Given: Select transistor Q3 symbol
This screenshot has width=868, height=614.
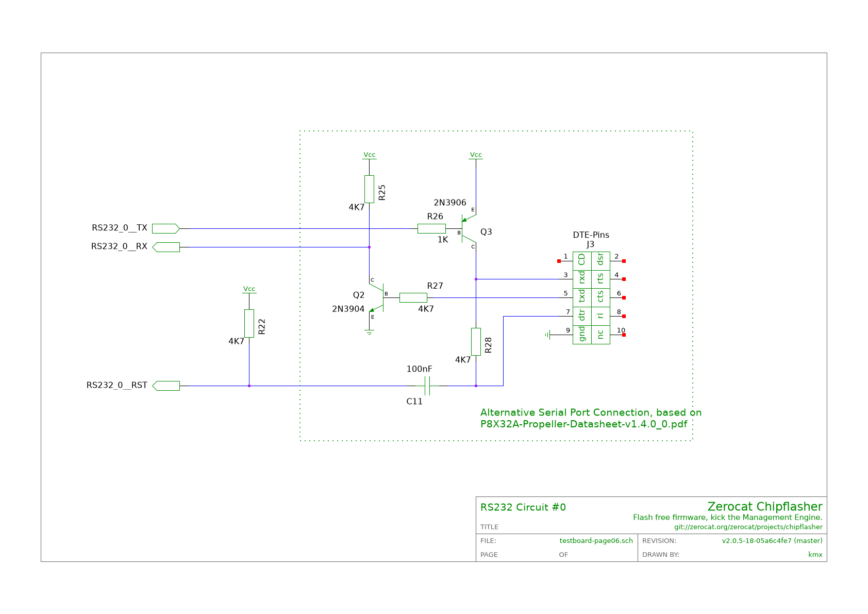Looking at the screenshot, I should click(x=468, y=228).
